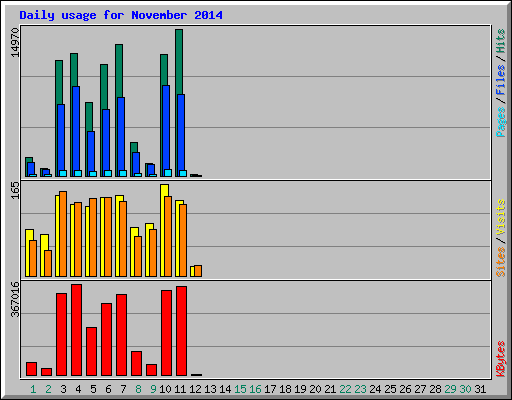This screenshot has width=512, height=400.
Task: Click the 14970 axis value label
Action: [15, 42]
